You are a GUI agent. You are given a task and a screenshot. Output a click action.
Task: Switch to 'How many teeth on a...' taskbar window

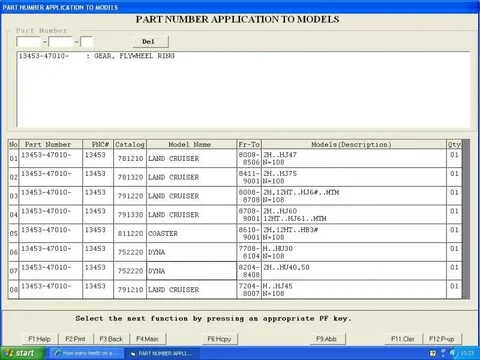[x=87, y=353]
